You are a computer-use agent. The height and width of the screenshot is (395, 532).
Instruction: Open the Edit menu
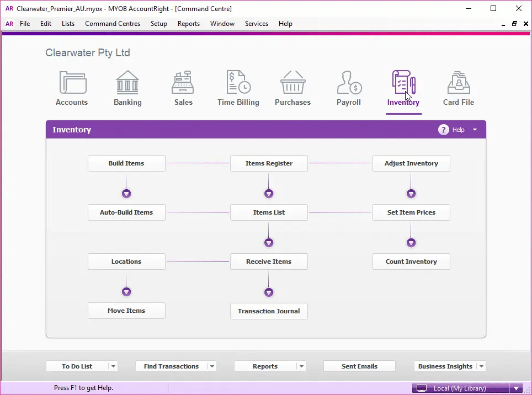(x=46, y=24)
